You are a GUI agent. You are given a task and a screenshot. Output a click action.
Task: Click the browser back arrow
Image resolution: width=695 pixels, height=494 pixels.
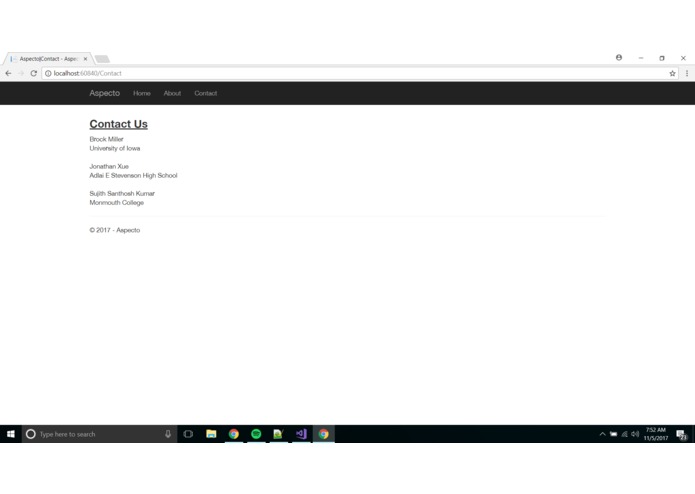8,74
